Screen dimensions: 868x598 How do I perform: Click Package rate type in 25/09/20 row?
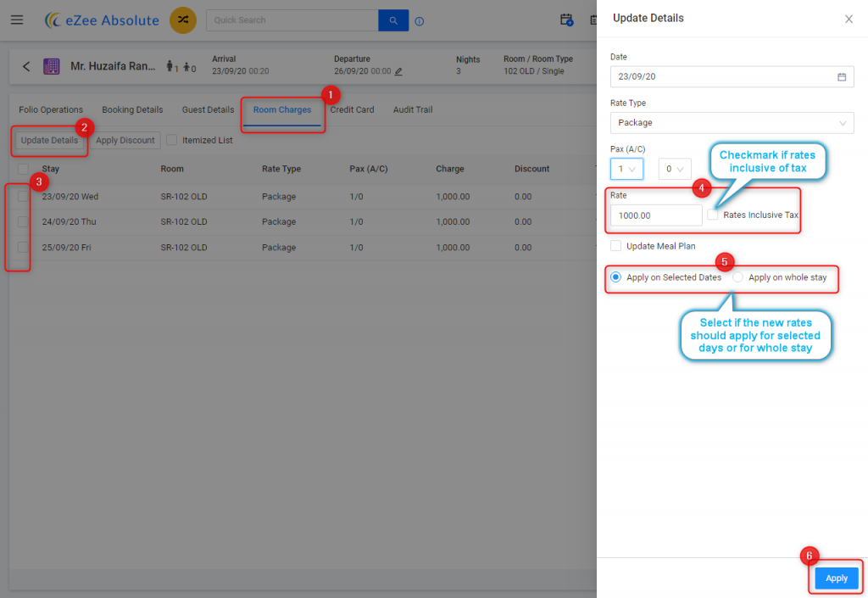(279, 248)
